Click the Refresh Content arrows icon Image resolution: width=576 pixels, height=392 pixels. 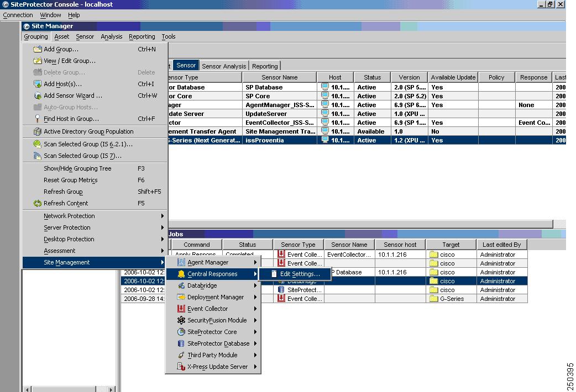coord(38,203)
